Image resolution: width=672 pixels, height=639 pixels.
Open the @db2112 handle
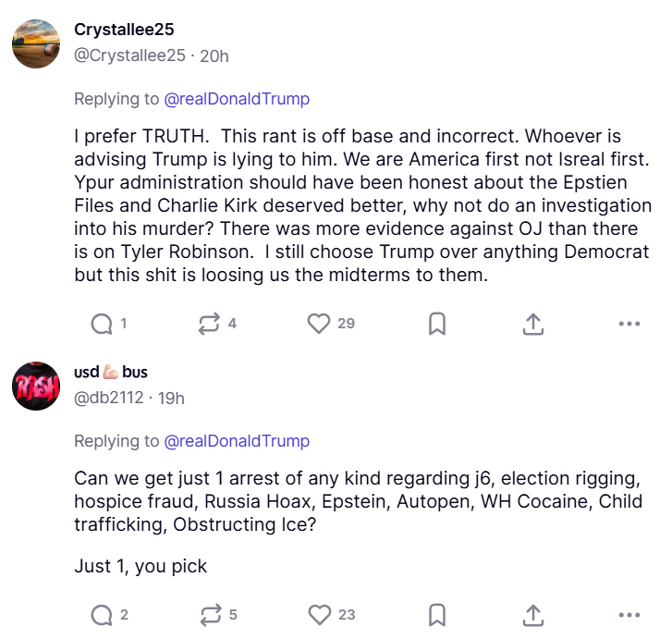[109, 398]
